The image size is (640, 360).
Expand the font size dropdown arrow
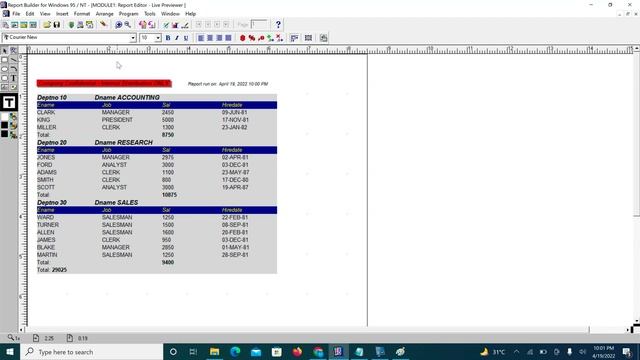coord(158,38)
